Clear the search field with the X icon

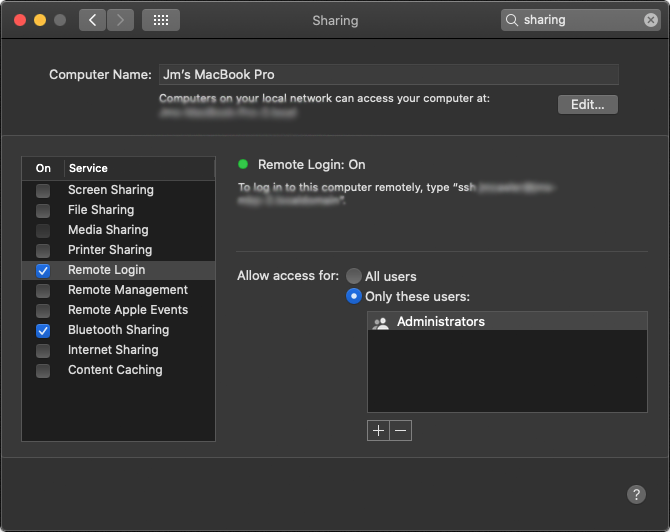[650, 20]
